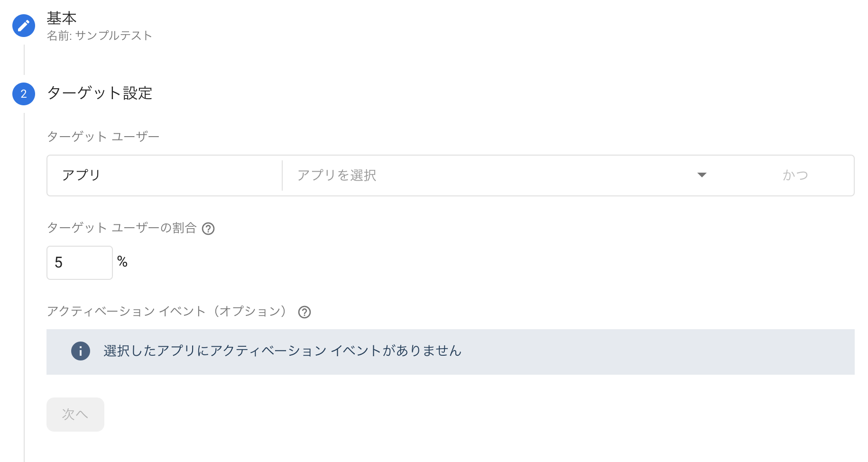Click the dropdown arrow in the app selector

pyautogui.click(x=702, y=175)
